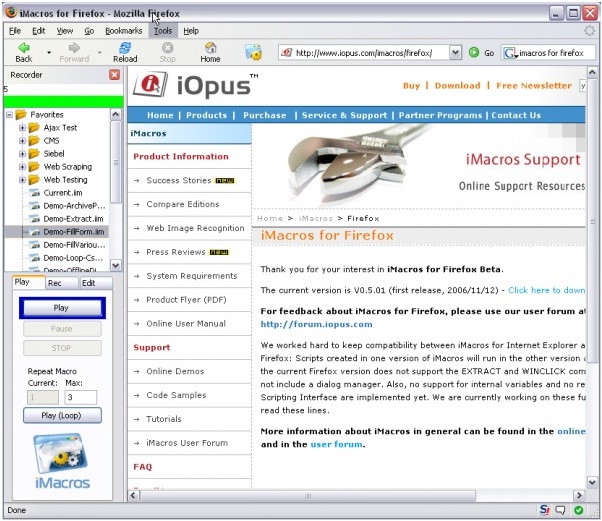Open the Back history dropdown arrow

pos(49,52)
